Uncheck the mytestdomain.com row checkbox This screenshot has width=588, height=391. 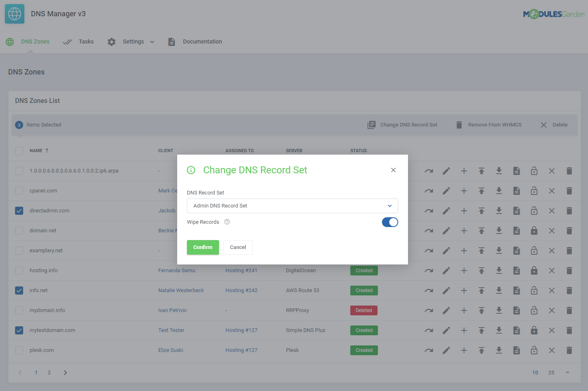click(x=19, y=330)
